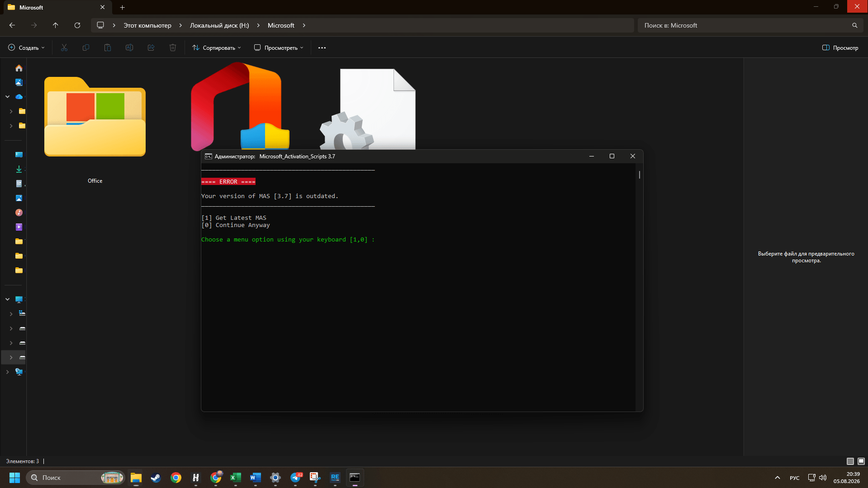Open the Сортировать dropdown

[x=217, y=47]
